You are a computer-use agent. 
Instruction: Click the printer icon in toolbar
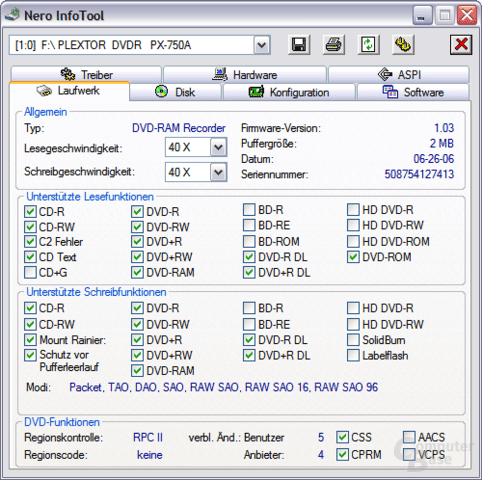[334, 44]
